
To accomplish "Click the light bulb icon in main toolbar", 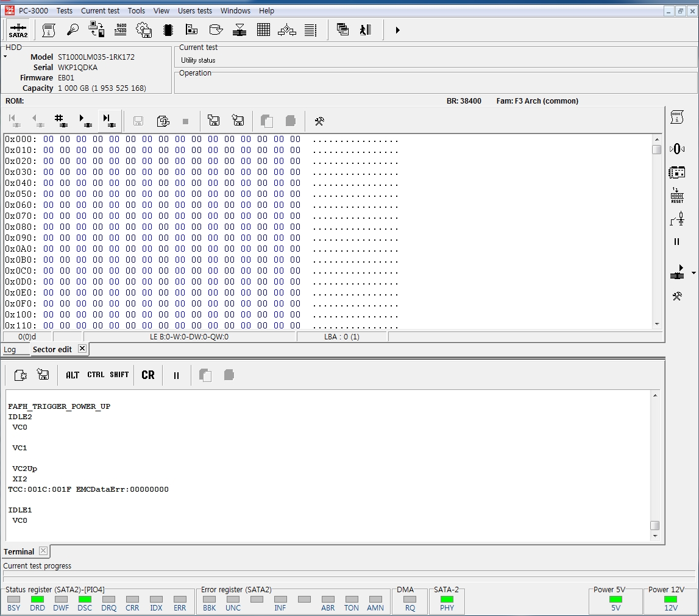I will click(73, 30).
